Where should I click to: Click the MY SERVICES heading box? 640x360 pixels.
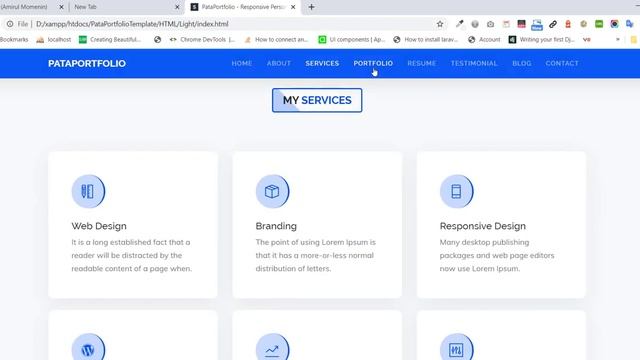pyautogui.click(x=317, y=100)
